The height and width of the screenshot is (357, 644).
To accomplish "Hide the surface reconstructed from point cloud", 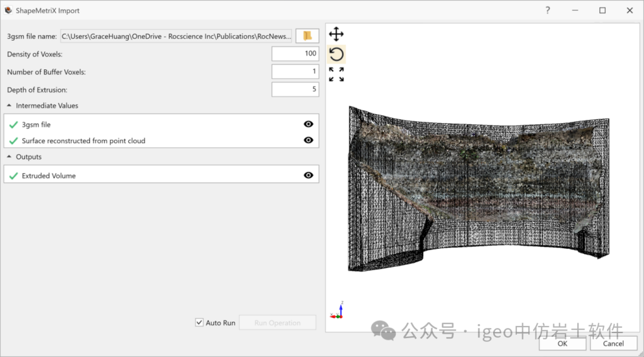I will 308,140.
